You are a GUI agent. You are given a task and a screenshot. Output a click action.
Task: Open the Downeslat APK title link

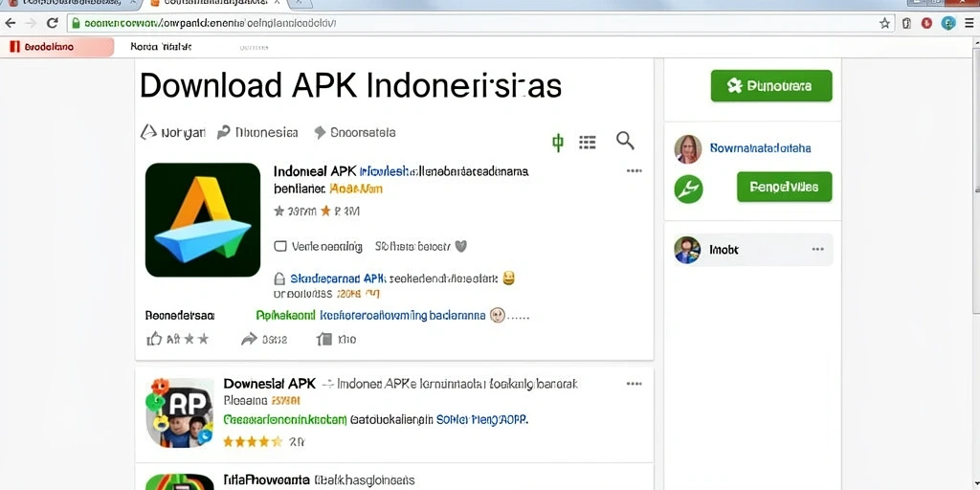point(269,383)
